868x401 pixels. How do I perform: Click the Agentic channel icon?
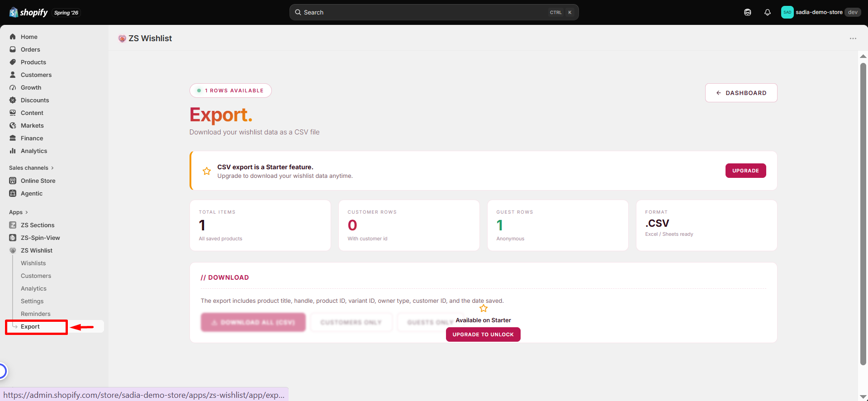[13, 193]
